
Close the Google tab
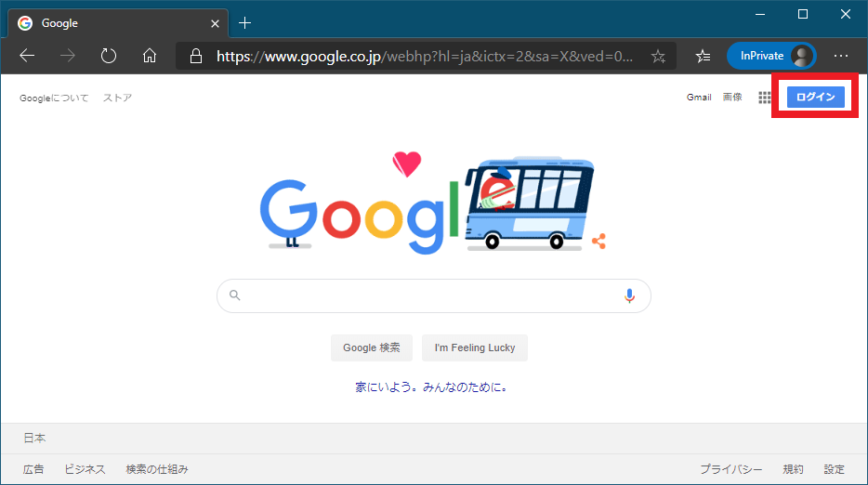point(215,23)
